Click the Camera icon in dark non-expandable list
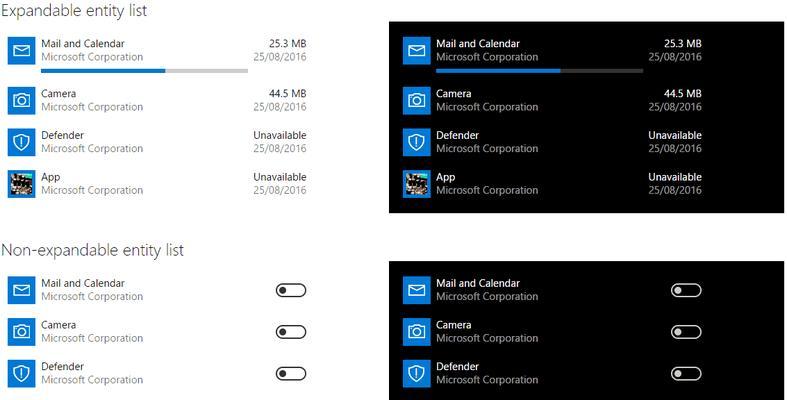The height and width of the screenshot is (400, 787). [x=417, y=332]
